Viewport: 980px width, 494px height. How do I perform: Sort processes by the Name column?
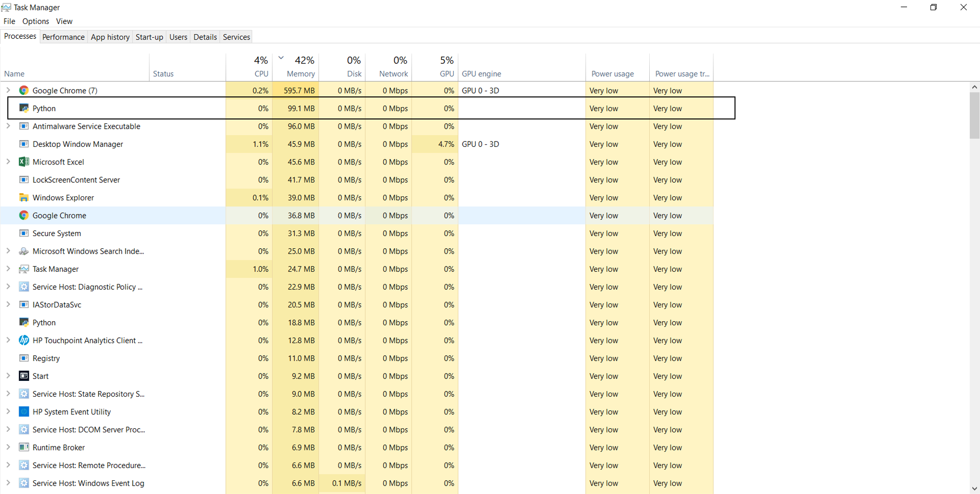[x=75, y=67]
